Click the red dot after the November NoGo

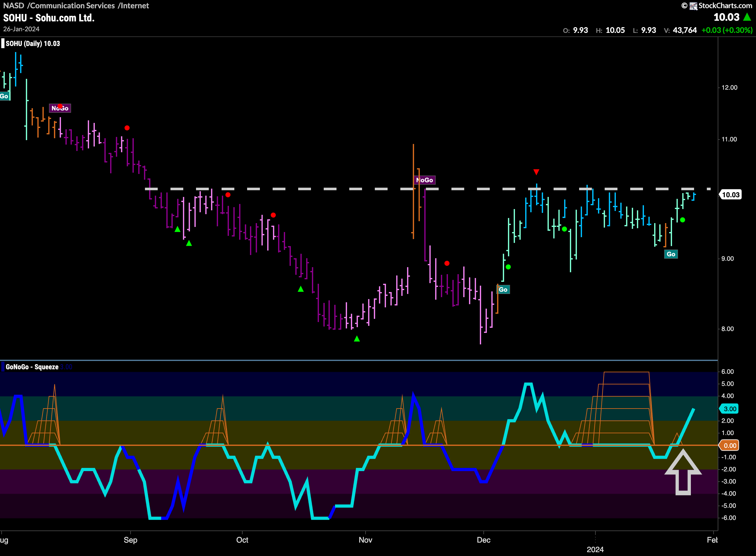pos(447,263)
